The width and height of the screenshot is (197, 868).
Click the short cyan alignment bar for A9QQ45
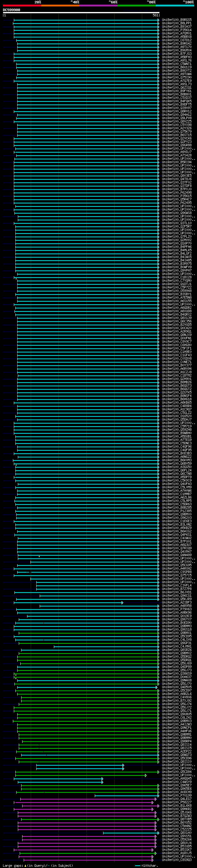coord(58,778)
